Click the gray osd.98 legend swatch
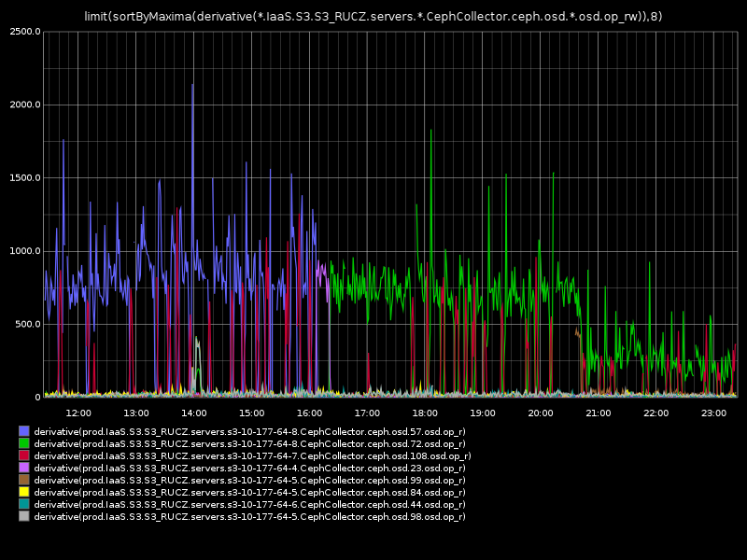Viewport: 747px width, 560px height. (x=24, y=516)
